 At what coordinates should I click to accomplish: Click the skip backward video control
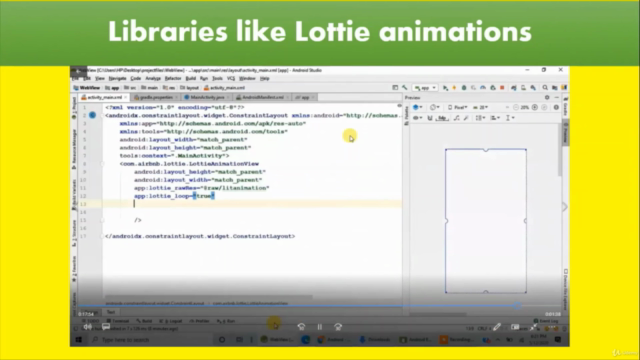coord(301,327)
